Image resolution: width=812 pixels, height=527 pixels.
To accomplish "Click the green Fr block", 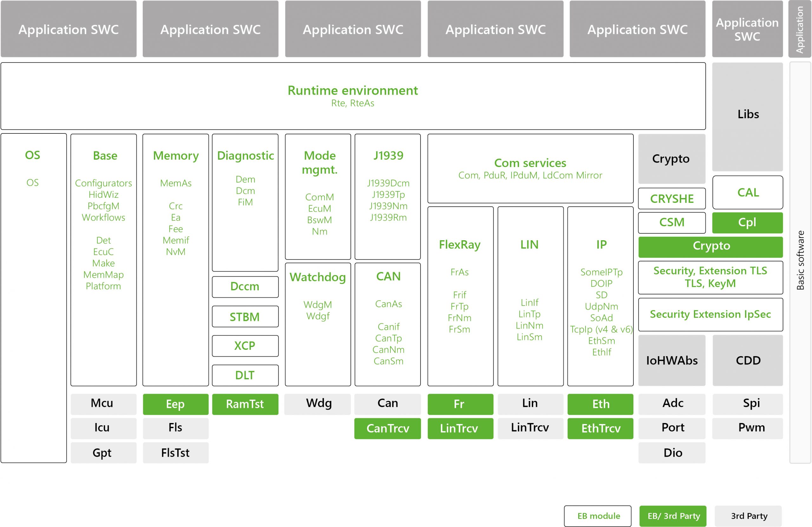I will (460, 404).
